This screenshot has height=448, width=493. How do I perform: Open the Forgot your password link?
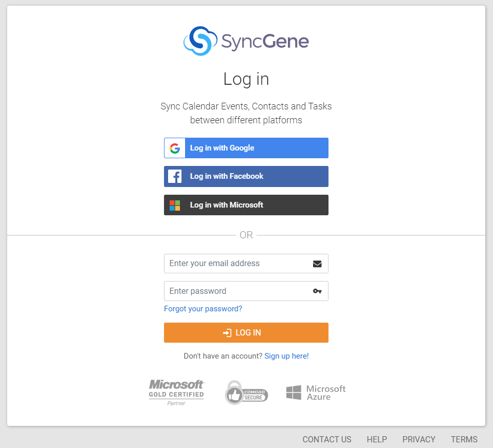(x=203, y=309)
